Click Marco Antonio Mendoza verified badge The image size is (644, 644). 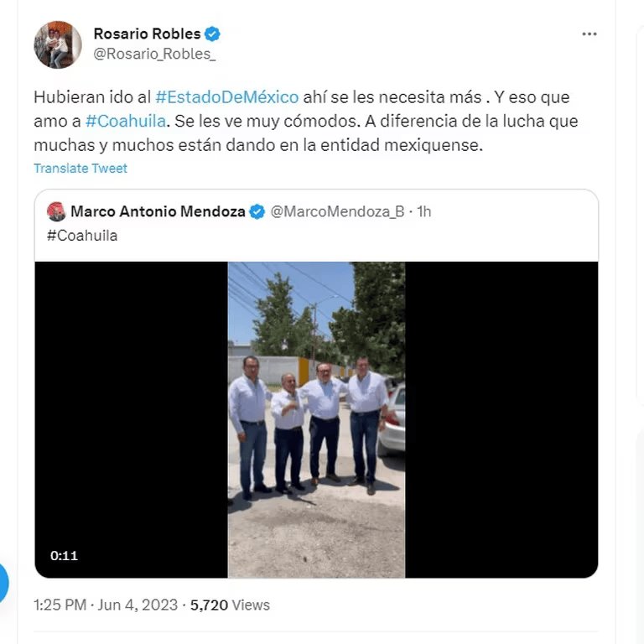(x=257, y=211)
